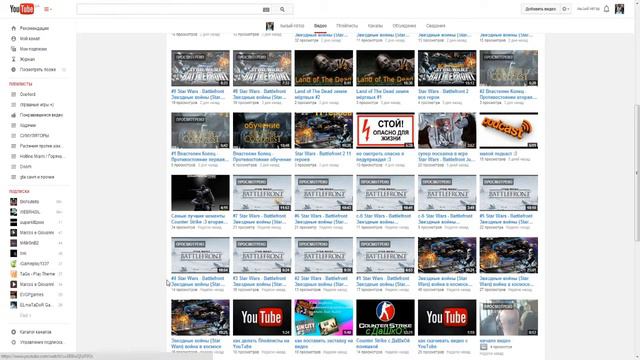This screenshot has height=360, width=640.
Task: Open 'как поставить заставку на видео' thumbnail
Action: [x=323, y=317]
